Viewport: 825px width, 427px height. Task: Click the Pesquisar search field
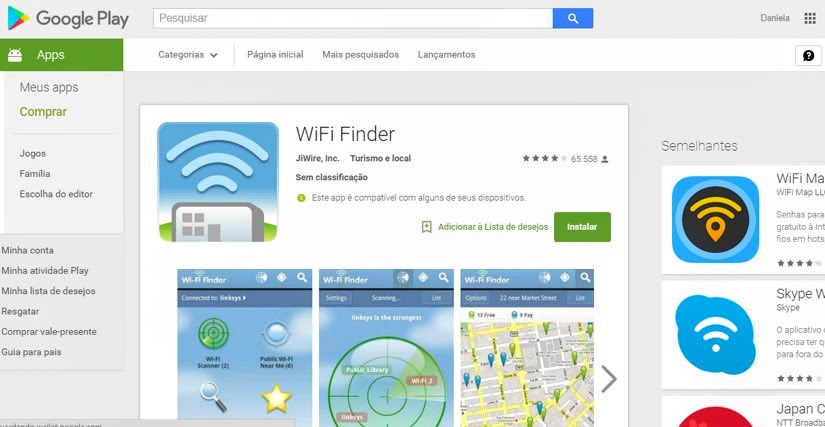coord(353,18)
